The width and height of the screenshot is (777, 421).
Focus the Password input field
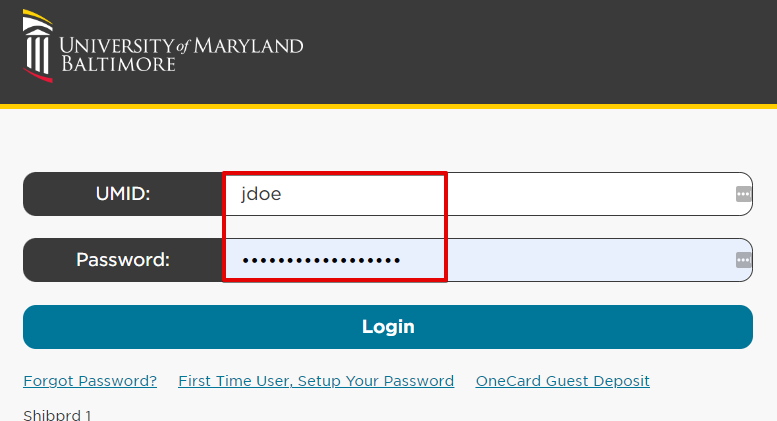[x=560, y=260]
